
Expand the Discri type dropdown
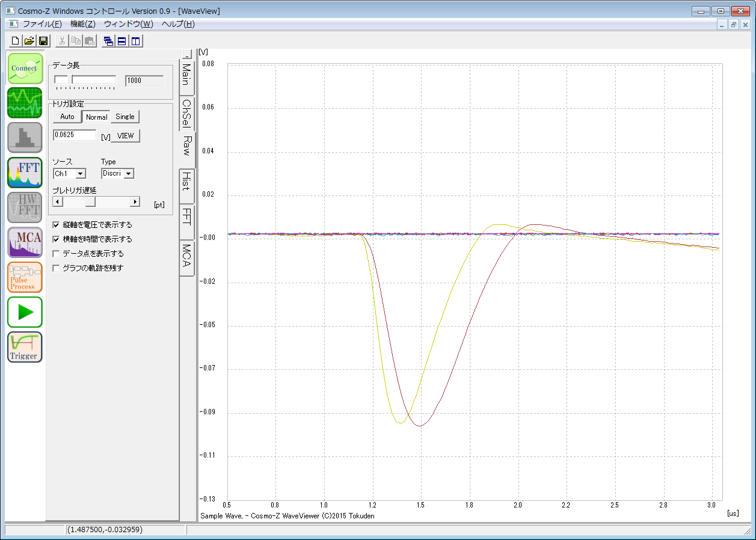pyautogui.click(x=128, y=174)
